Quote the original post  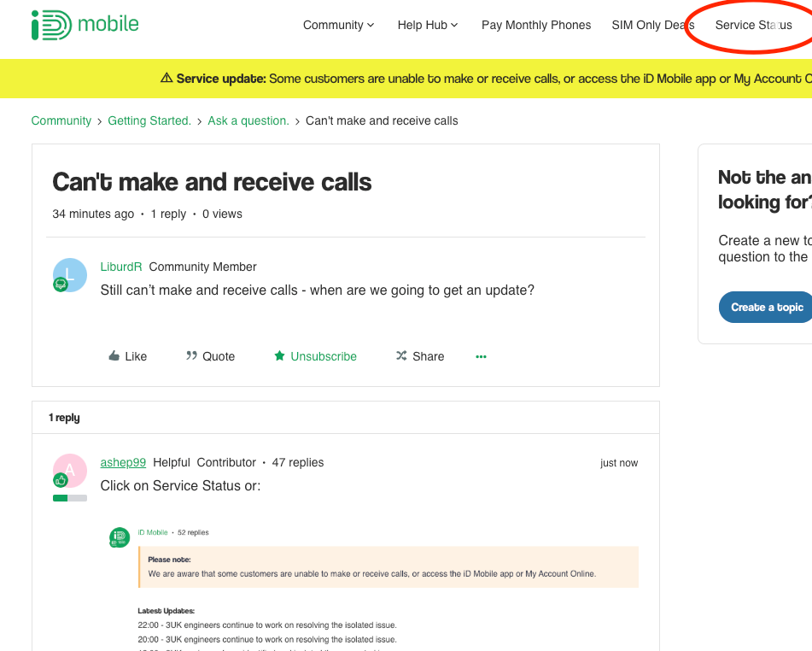point(210,356)
